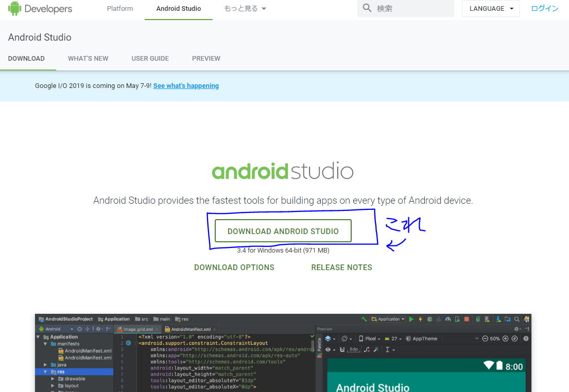Toggle the autoconnect magnet icon
This screenshot has width=569, height=392.
[x=342, y=350]
